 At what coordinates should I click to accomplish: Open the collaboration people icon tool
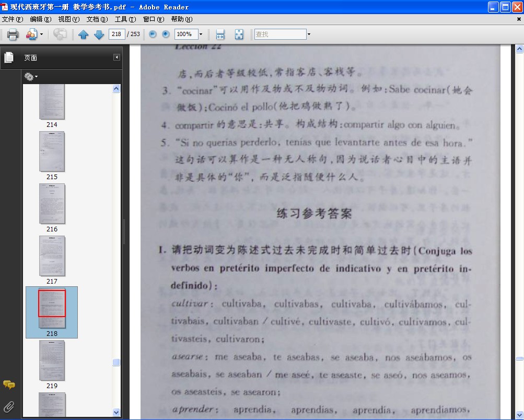(32, 34)
